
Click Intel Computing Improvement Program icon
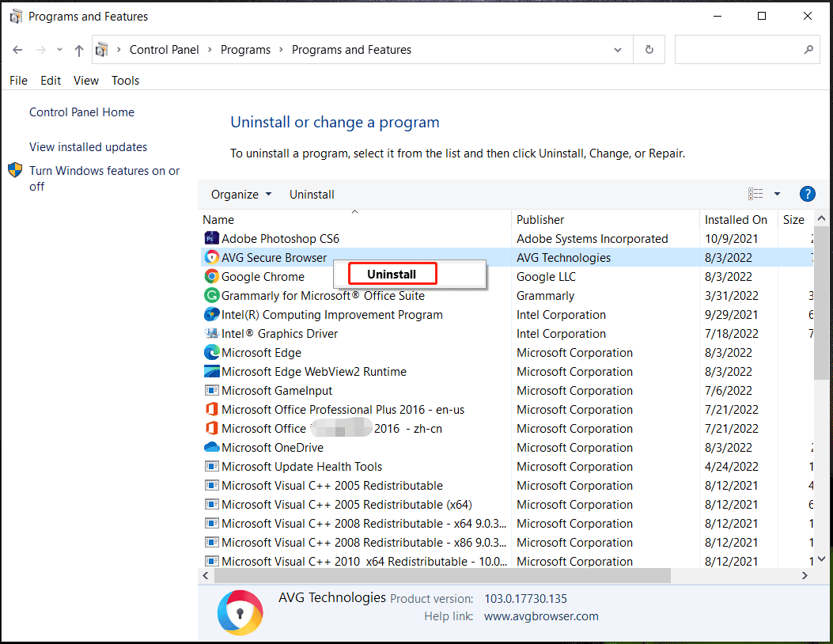tap(211, 314)
